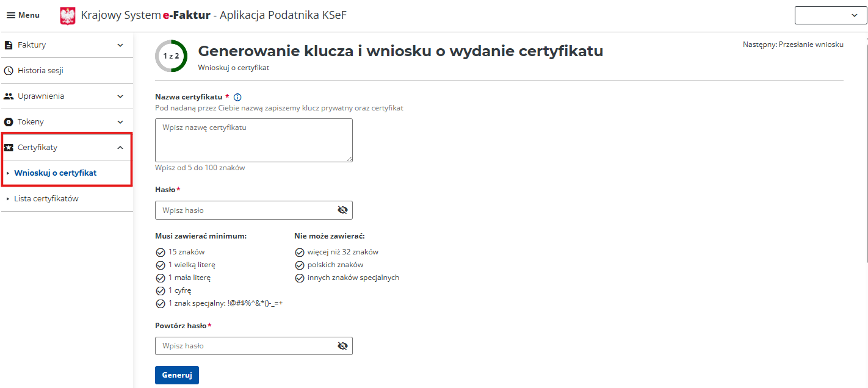The width and height of the screenshot is (868, 388).
Task: Open the hamburger Menu button
Action: click(x=23, y=15)
